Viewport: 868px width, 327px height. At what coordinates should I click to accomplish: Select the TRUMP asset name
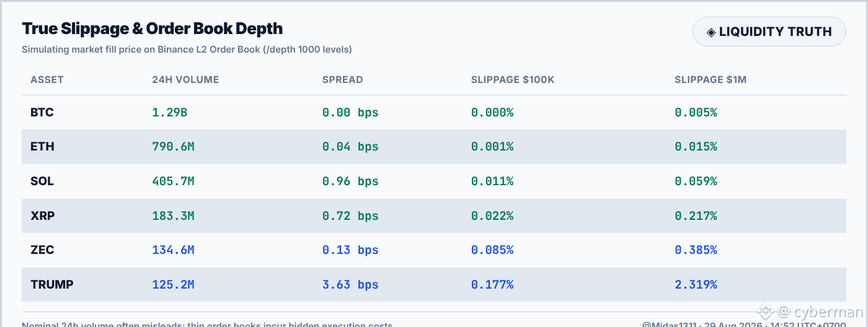tap(52, 285)
